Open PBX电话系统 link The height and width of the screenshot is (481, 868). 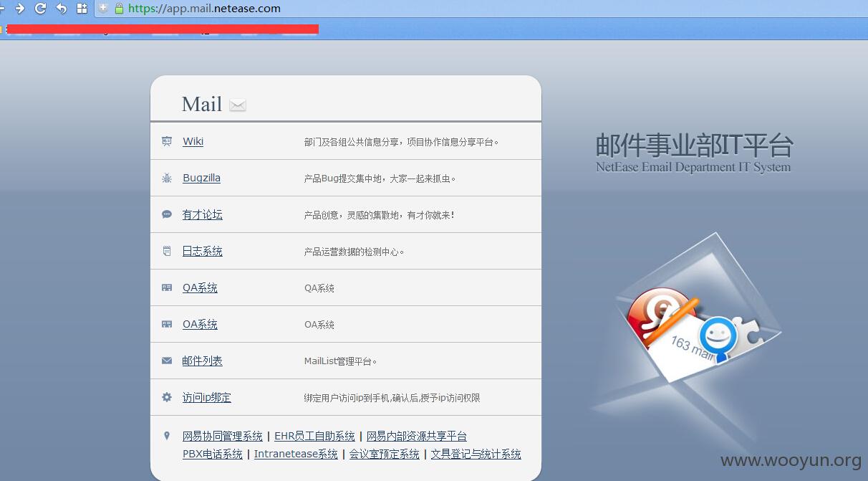(x=213, y=454)
